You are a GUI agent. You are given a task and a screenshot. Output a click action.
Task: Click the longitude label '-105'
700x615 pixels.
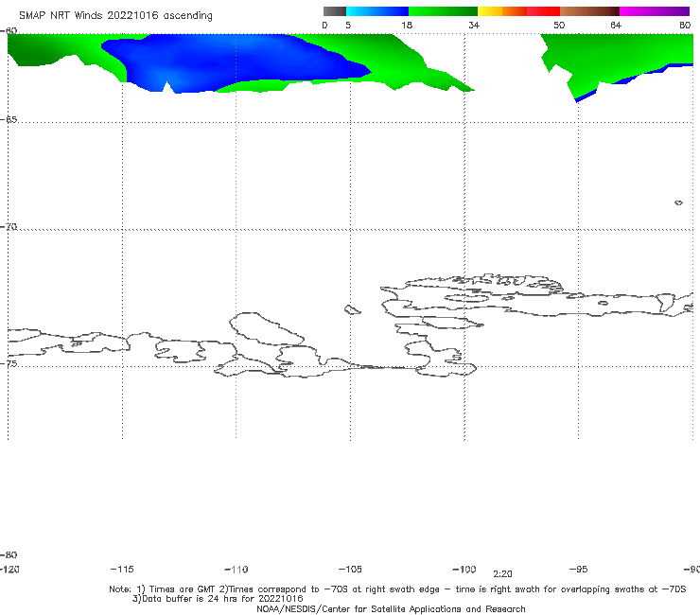[350, 569]
